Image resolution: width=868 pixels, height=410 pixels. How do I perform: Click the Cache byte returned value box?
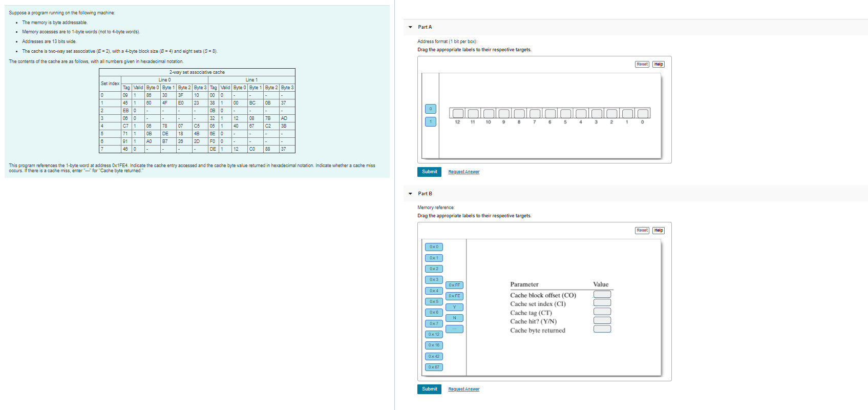coord(602,329)
